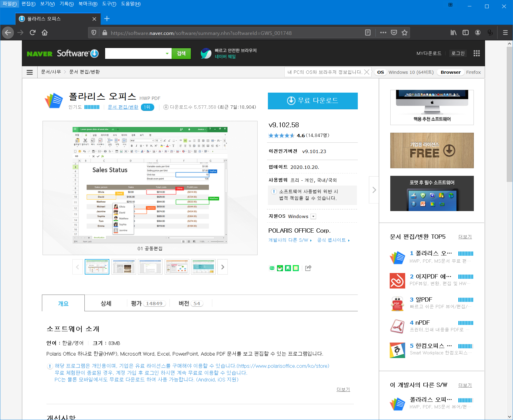The width and height of the screenshot is (513, 420).
Task: Select the third screenshot thumbnail
Action: pyautogui.click(x=150, y=267)
